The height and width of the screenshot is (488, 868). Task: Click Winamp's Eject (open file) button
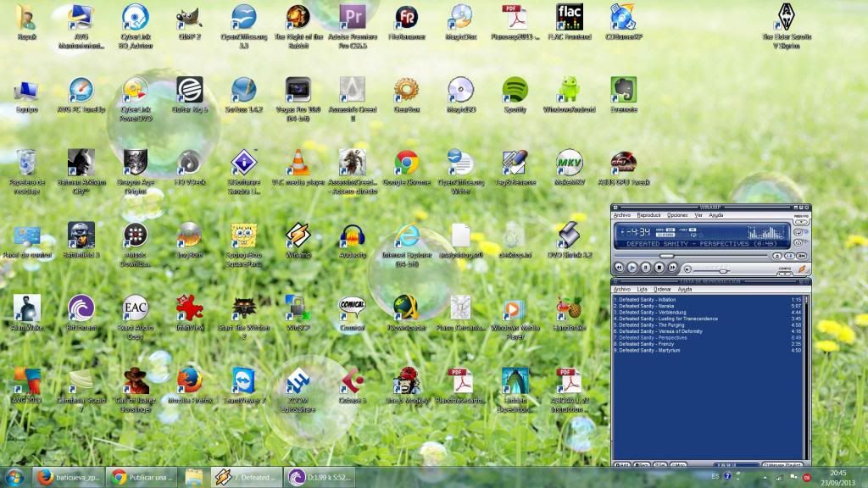click(x=777, y=256)
